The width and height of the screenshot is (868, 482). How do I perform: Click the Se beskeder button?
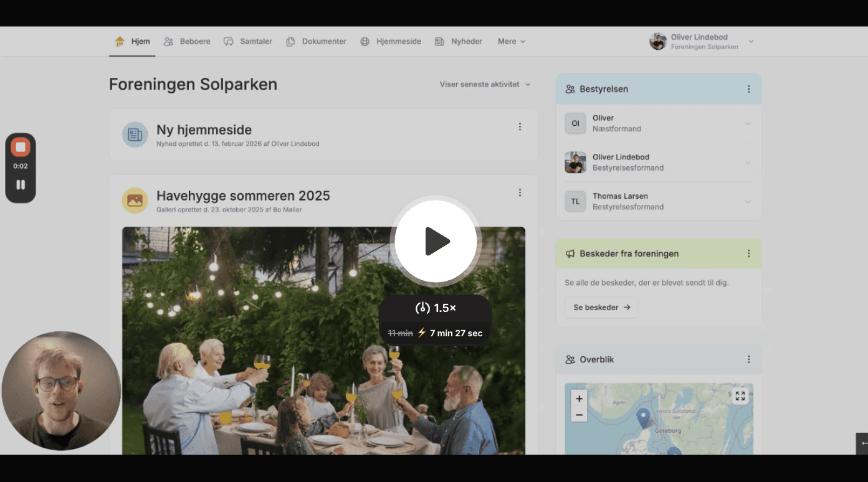(601, 307)
